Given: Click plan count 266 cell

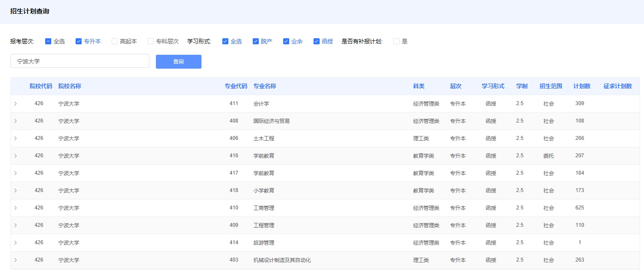Looking at the screenshot, I should click(580, 138).
